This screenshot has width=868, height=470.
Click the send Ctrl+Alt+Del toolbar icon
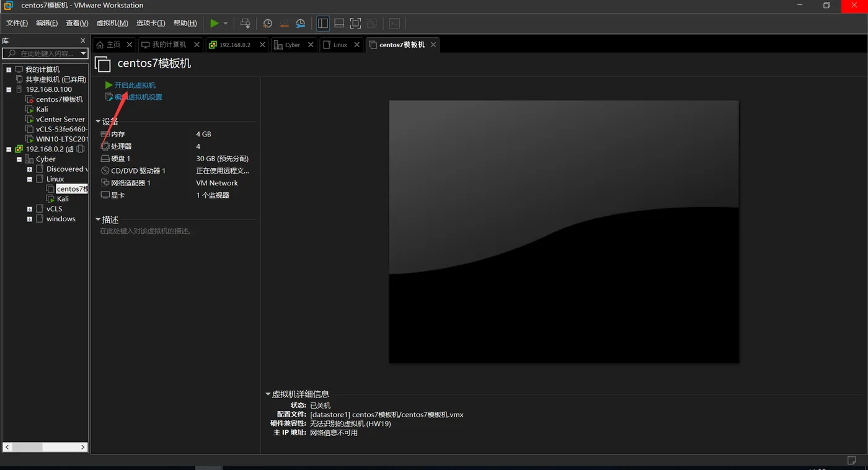pyautogui.click(x=246, y=24)
